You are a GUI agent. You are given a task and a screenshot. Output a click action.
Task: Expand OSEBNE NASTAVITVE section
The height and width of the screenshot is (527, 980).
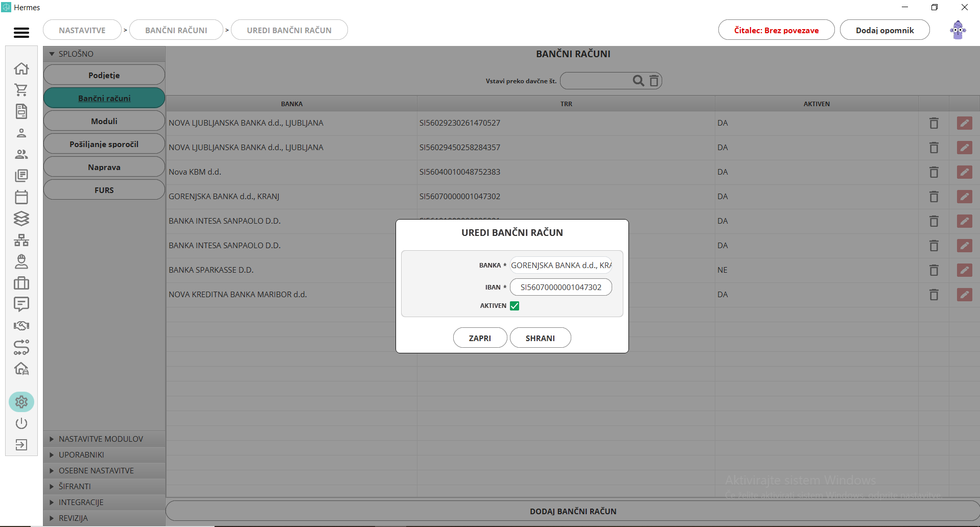click(x=104, y=470)
